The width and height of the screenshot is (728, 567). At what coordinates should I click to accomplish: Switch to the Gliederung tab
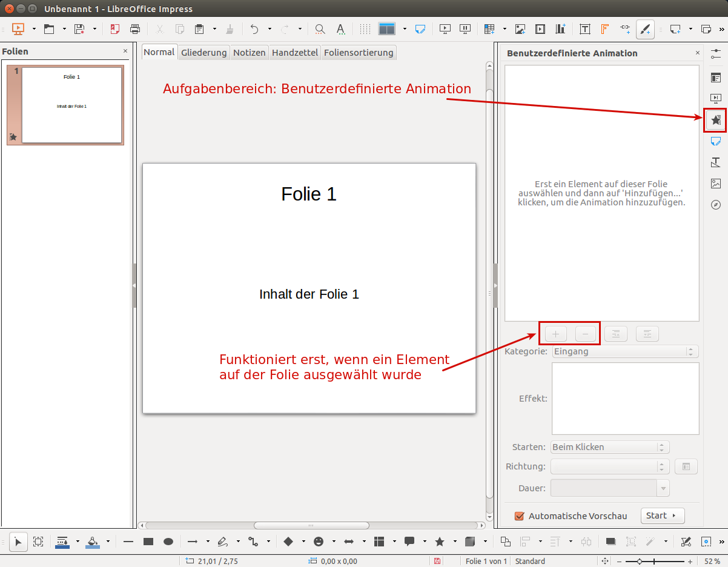pos(204,53)
